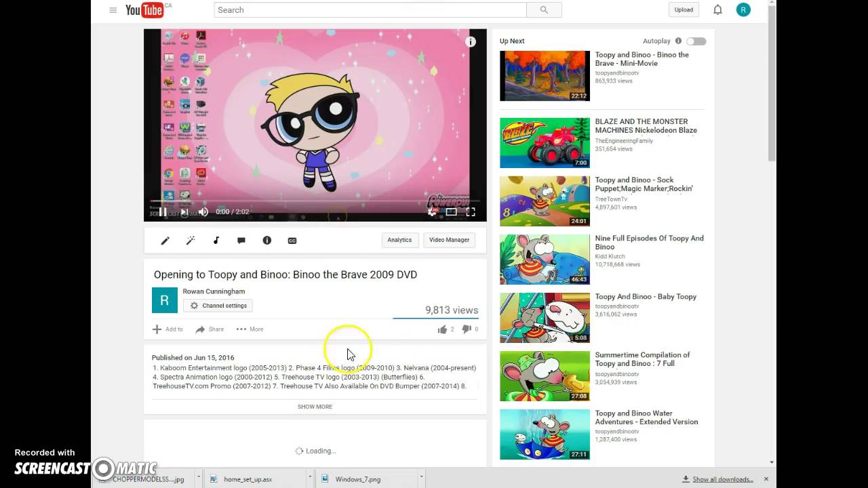Open Annotations speech bubble tool
Viewport: 868px width, 488px height.
[241, 241]
